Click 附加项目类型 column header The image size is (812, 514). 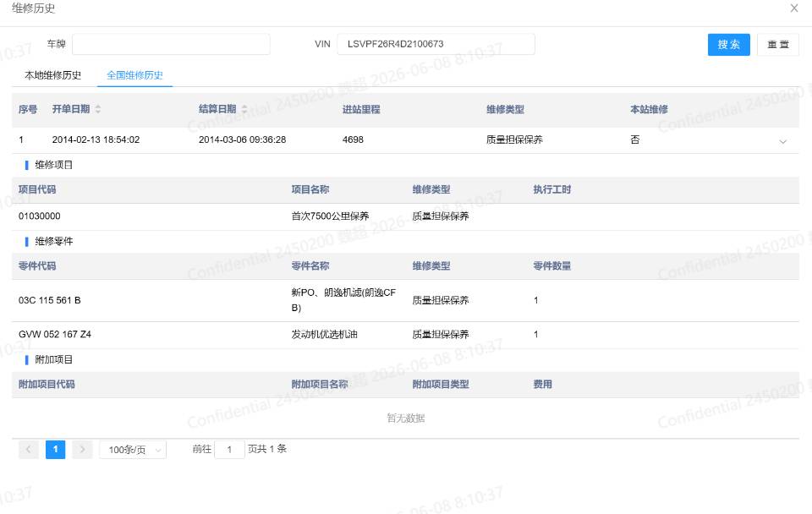[x=441, y=384]
